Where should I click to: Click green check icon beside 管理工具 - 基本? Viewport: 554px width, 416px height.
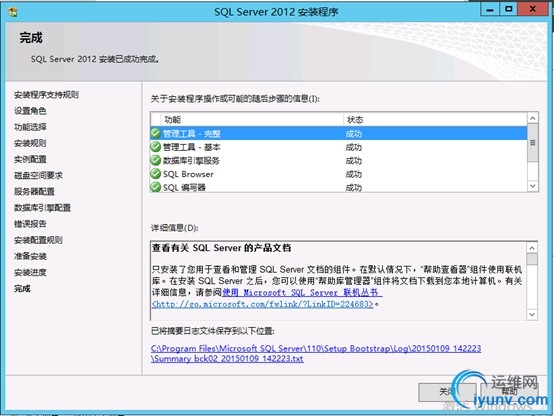pos(155,147)
